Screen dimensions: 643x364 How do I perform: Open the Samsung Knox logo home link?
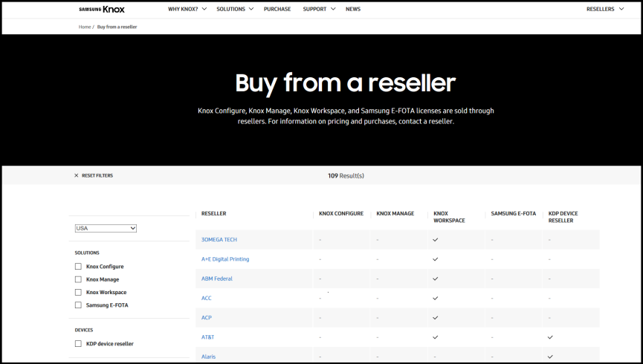coord(102,9)
